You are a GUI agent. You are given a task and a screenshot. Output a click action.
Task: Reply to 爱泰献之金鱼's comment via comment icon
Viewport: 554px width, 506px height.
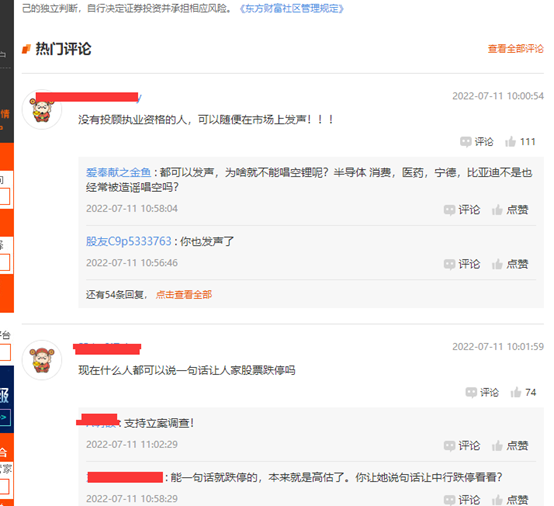(462, 210)
